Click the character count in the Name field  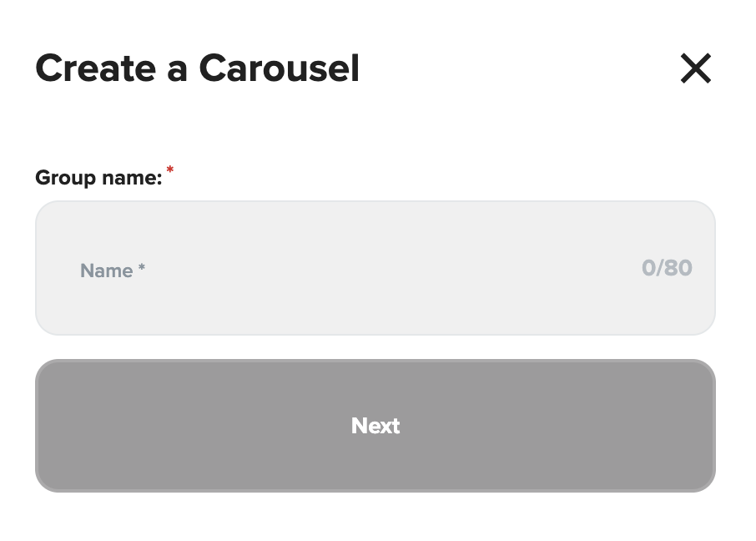[x=667, y=268]
